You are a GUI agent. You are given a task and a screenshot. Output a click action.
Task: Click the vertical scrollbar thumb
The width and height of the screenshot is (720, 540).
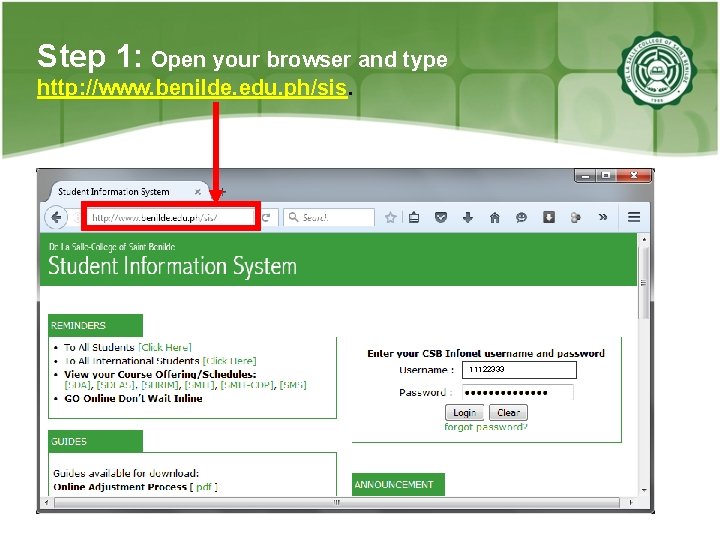pyautogui.click(x=644, y=283)
